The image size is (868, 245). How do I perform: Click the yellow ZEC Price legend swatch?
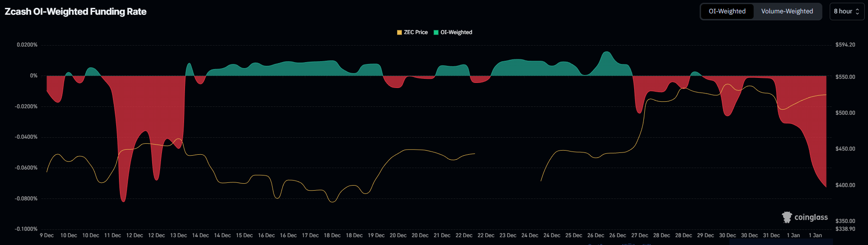[x=399, y=32]
